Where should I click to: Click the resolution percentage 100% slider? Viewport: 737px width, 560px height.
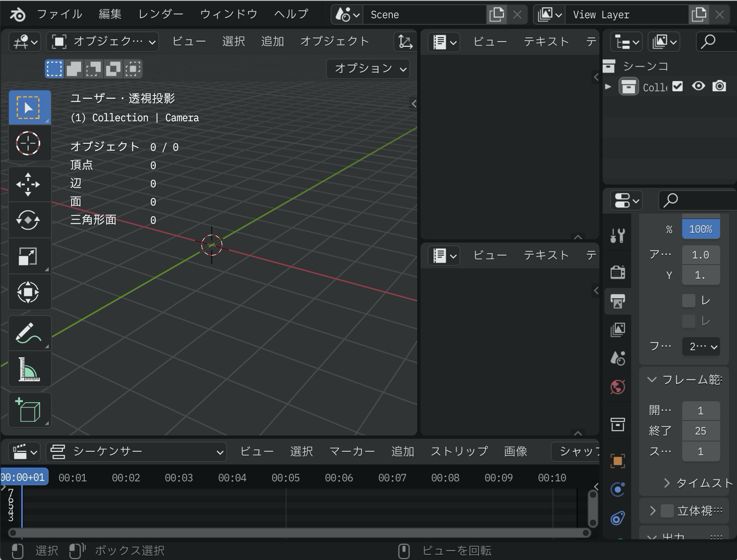701,229
